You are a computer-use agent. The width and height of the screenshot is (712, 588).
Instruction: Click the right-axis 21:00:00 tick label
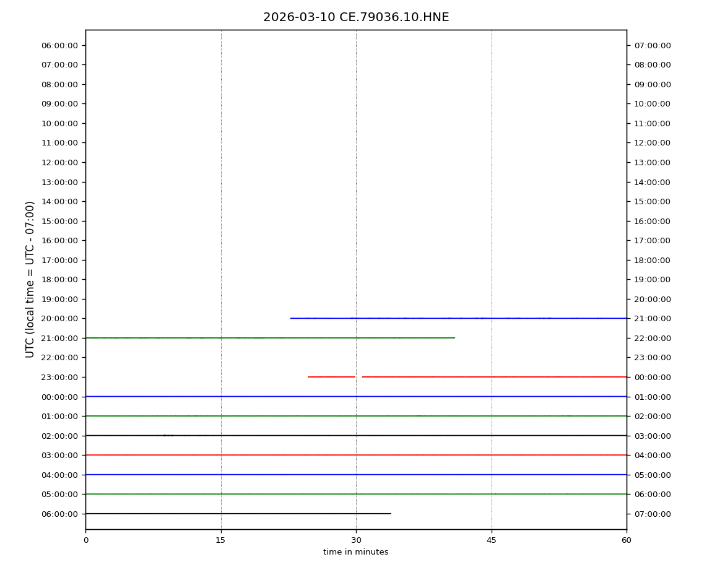[652, 318]
